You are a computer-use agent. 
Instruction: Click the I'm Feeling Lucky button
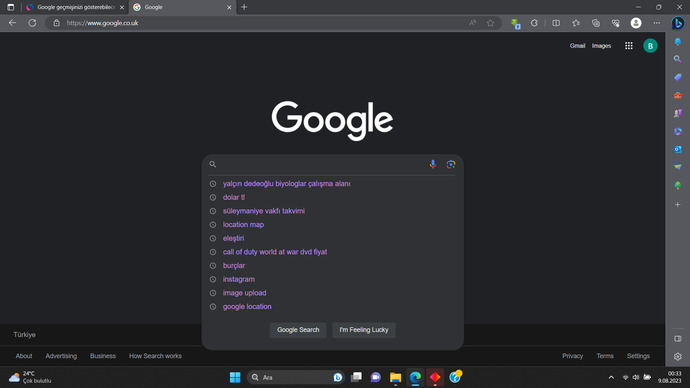pos(364,330)
